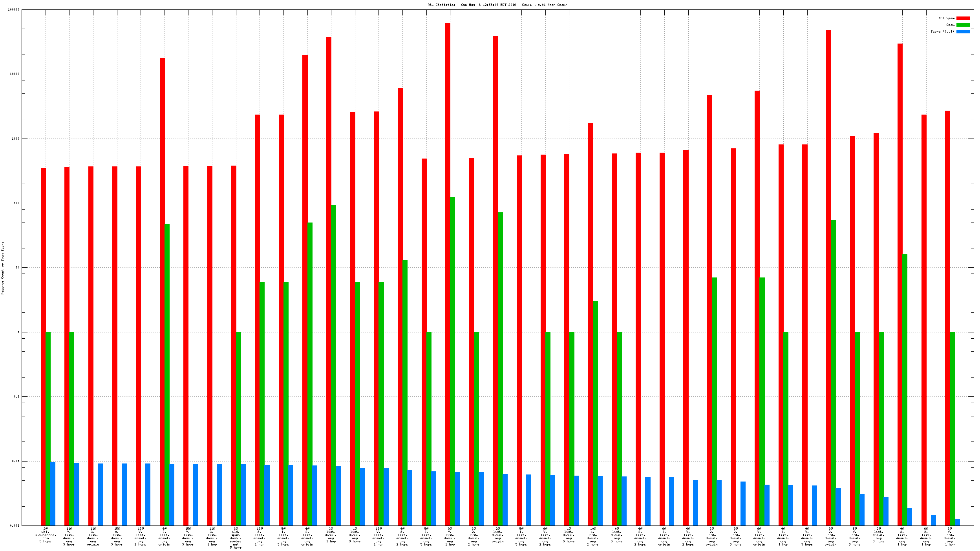Click the 10000 y-axis tick label
This screenshot has height=551, width=980.
(15, 74)
